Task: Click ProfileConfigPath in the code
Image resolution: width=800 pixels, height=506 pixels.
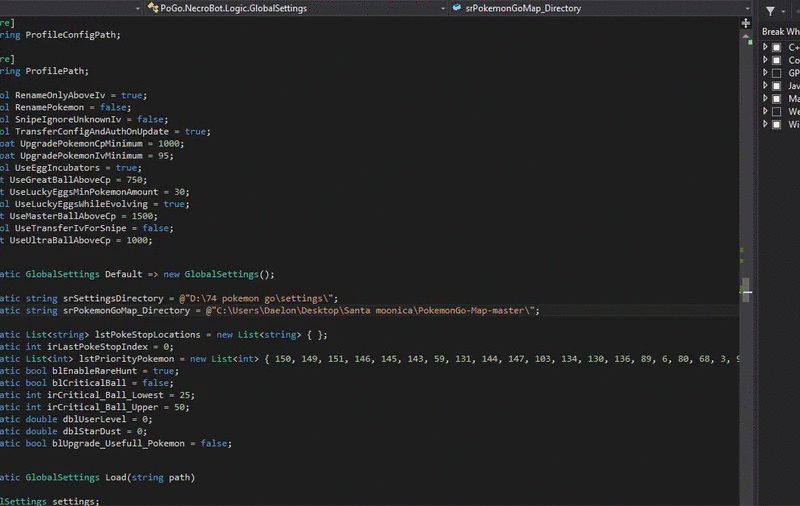Action: (71, 35)
